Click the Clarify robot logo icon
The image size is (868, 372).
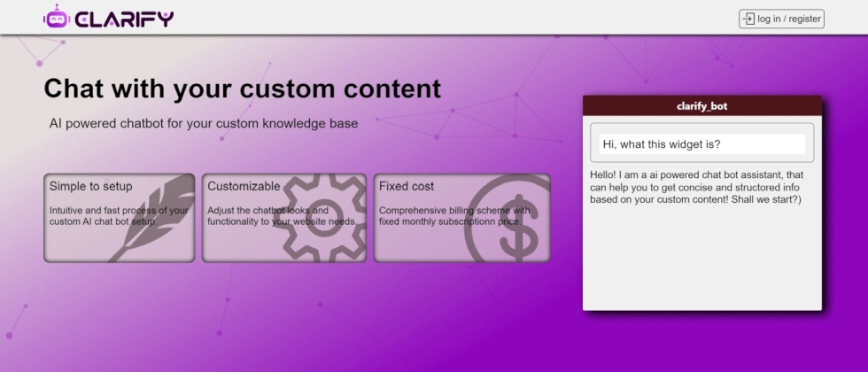coord(56,18)
